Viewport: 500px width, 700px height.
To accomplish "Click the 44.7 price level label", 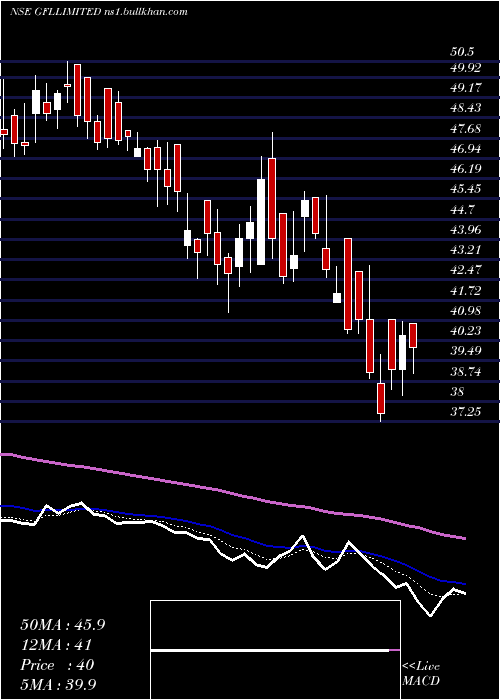I will tap(462, 210).
